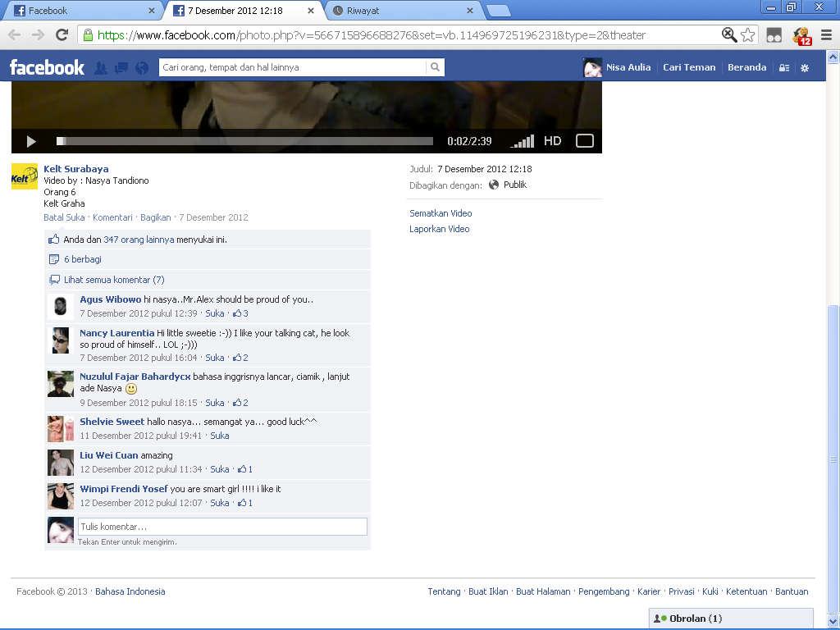Like Shelvie Sweet's comment via Suka
The width and height of the screenshot is (840, 630).
pos(220,436)
